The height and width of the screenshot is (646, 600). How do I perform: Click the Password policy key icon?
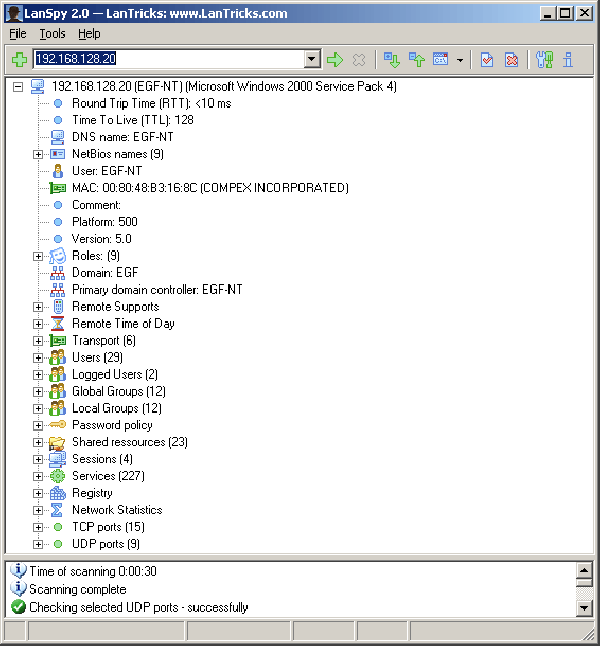tap(57, 424)
